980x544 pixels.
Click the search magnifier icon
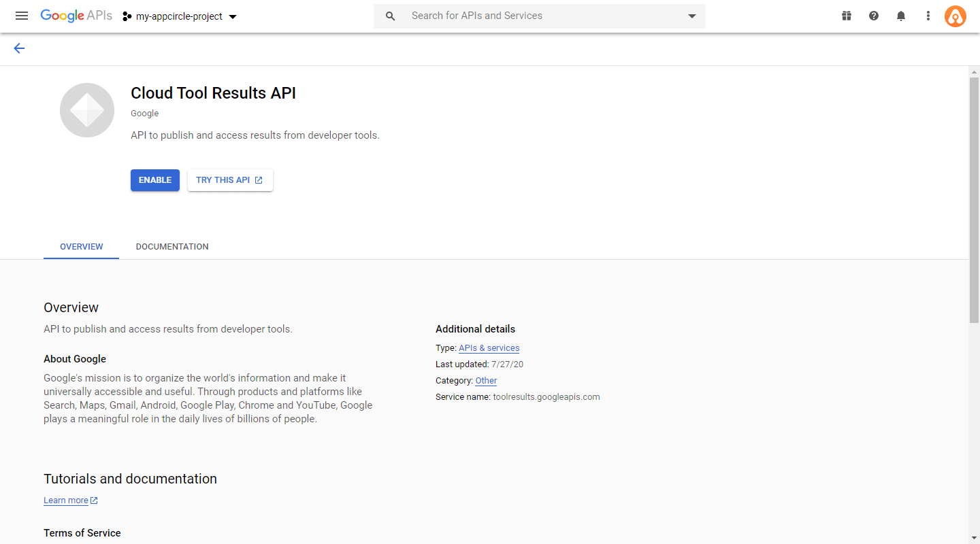pos(391,16)
